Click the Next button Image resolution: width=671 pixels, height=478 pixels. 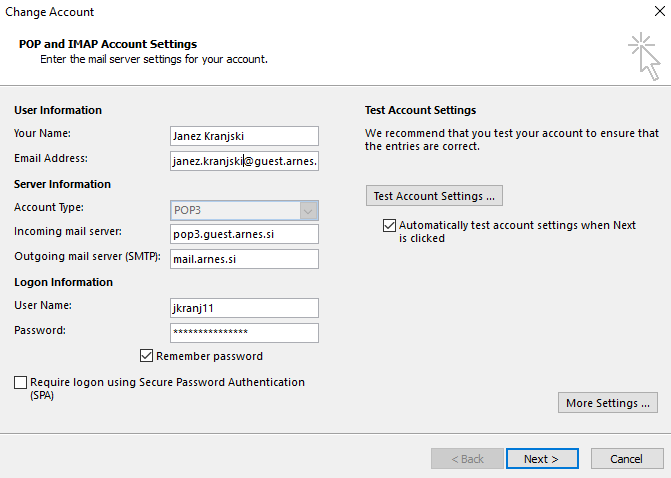point(542,459)
